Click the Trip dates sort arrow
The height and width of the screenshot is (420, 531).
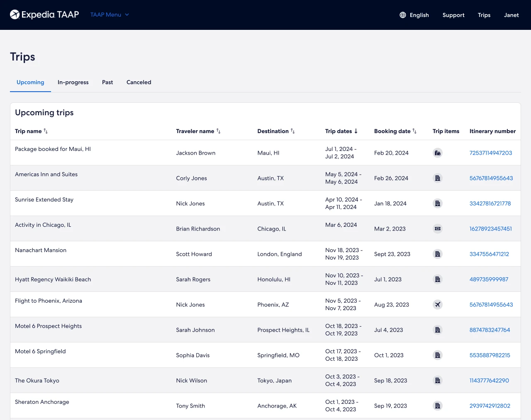356,131
